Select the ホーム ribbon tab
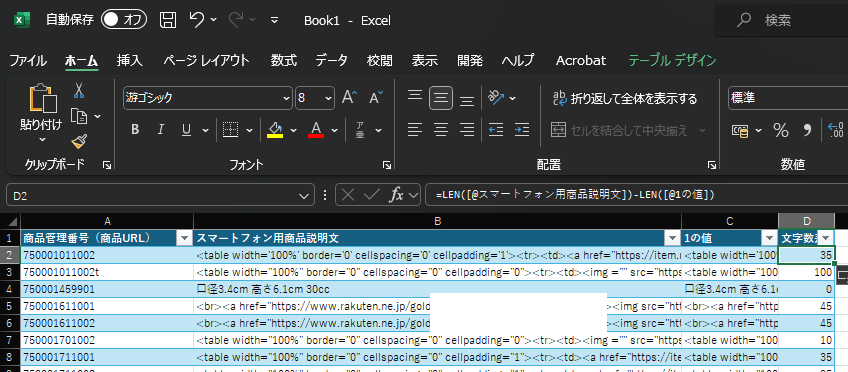This screenshot has height=372, width=848. pos(82,60)
